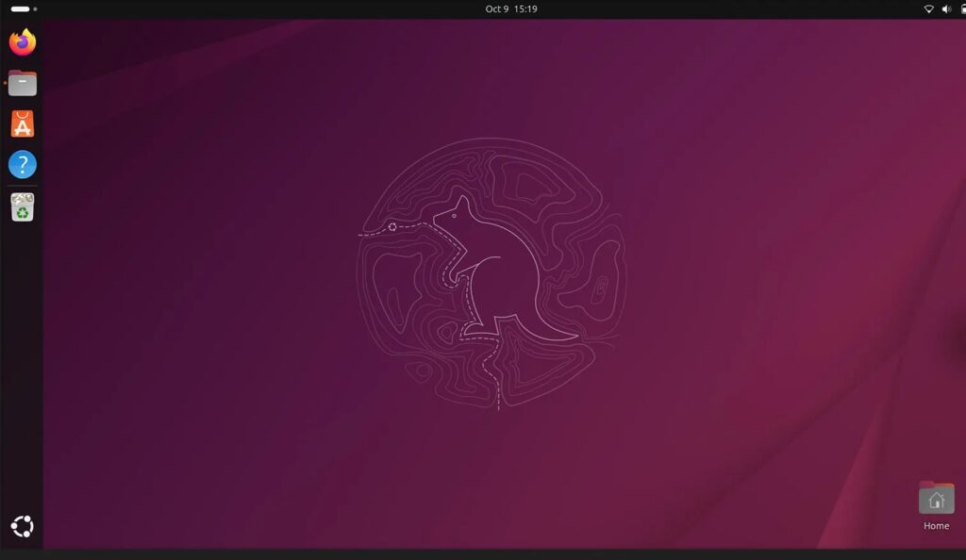
Task: Click the small circle marker on wallpaper trail
Action: click(x=392, y=227)
